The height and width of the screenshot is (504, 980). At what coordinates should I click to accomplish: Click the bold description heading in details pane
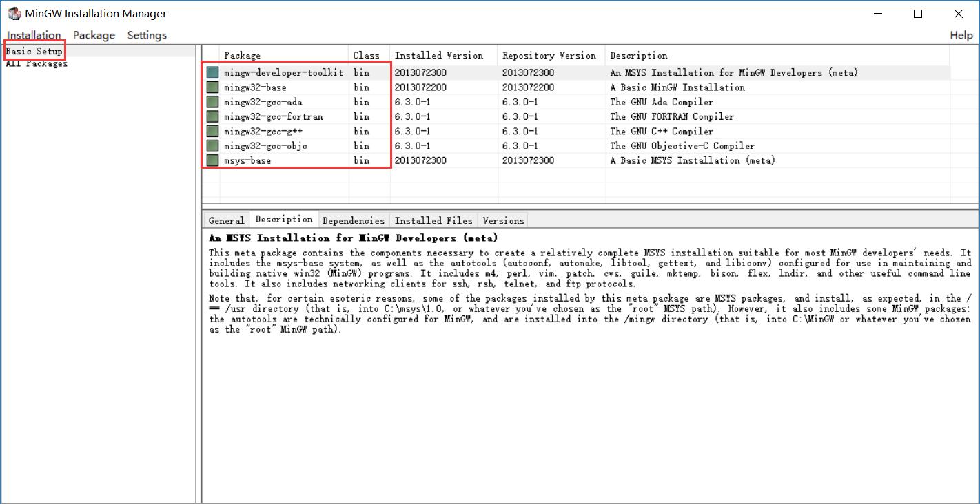353,238
